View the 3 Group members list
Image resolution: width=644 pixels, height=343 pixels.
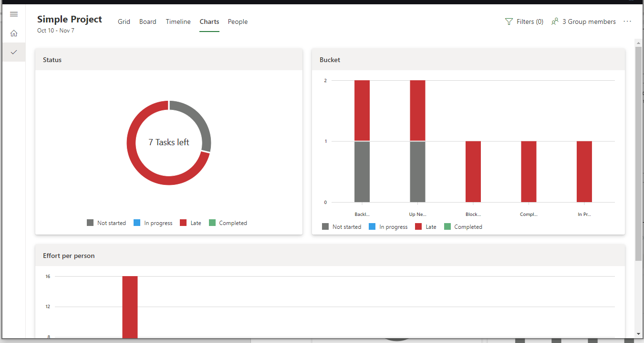(x=583, y=21)
